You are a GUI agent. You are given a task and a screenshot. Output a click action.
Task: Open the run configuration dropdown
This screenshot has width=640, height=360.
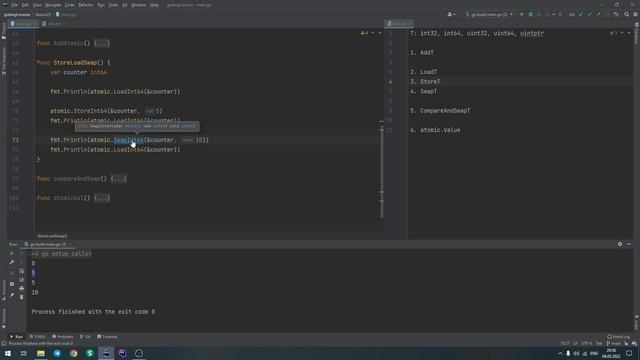pos(489,14)
